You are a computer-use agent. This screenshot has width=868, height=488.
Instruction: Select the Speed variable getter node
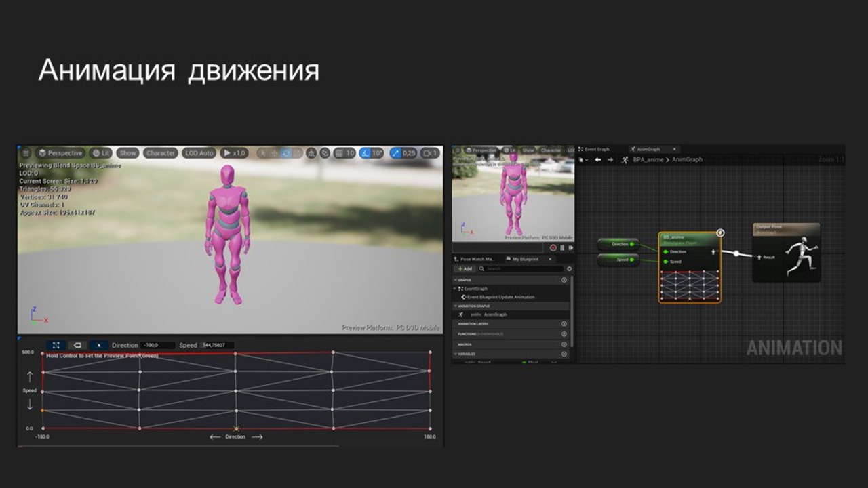(618, 260)
